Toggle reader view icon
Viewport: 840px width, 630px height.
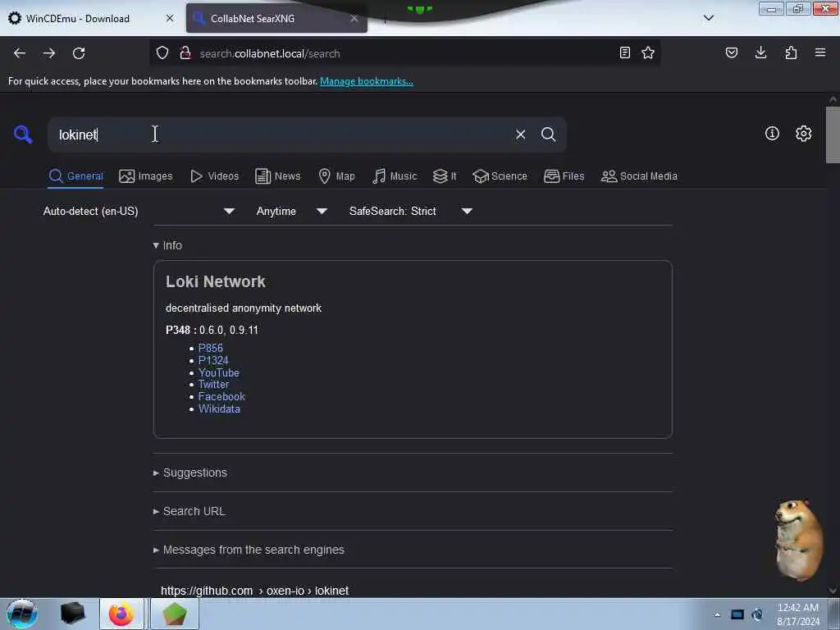click(624, 52)
